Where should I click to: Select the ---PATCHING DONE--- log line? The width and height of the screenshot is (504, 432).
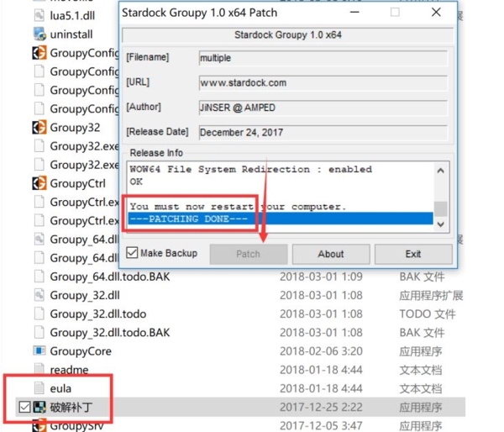tap(281, 219)
